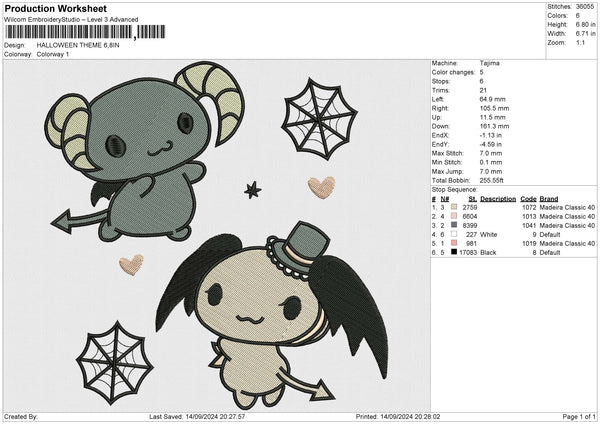Click the "Default" brand in the White row

550,235
